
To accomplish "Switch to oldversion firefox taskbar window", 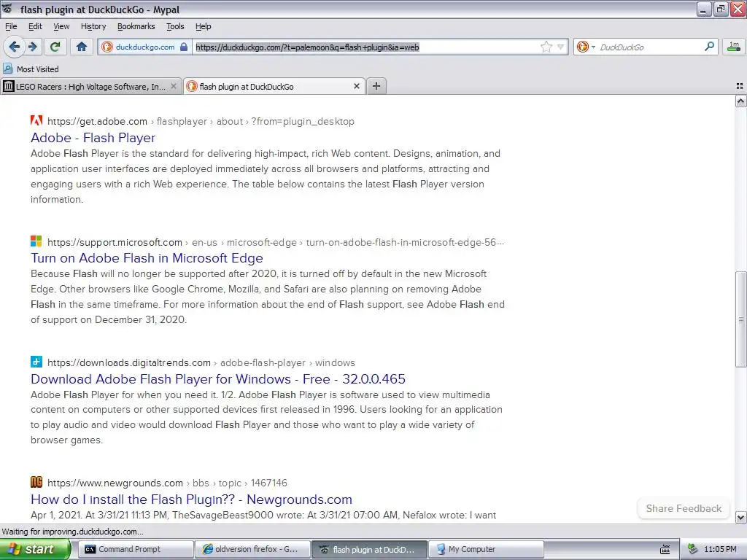I will coord(253,549).
